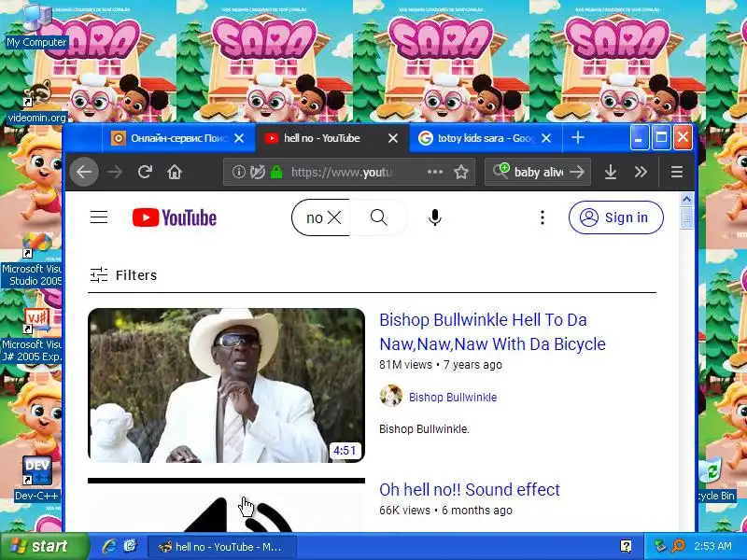
Task: Click the green padlock security icon
Action: (x=276, y=172)
